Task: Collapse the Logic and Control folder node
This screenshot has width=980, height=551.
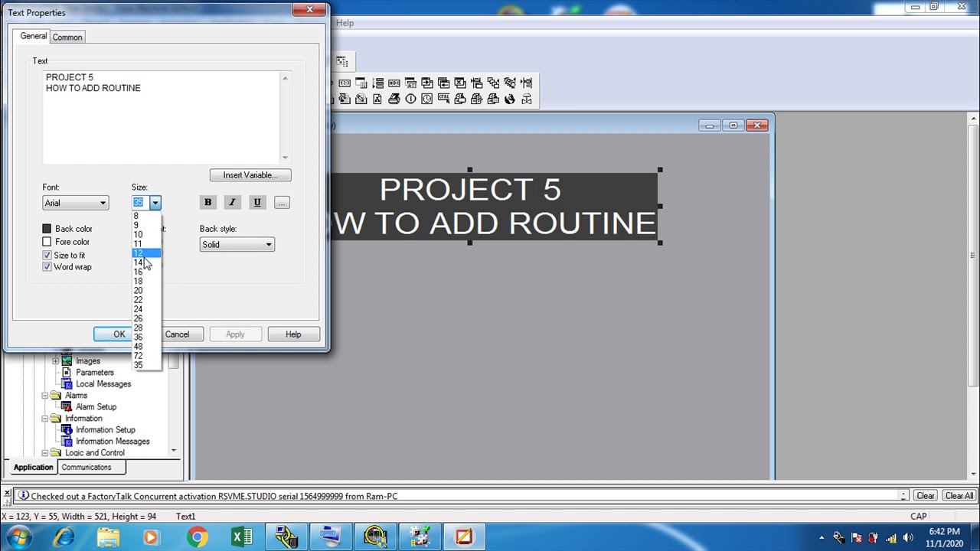Action: [x=44, y=452]
